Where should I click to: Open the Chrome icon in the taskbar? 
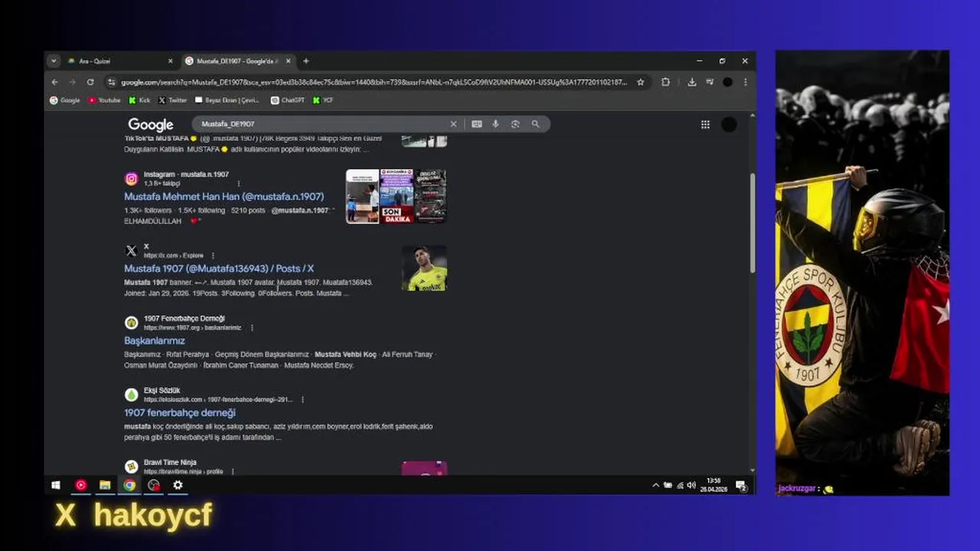pos(129,485)
